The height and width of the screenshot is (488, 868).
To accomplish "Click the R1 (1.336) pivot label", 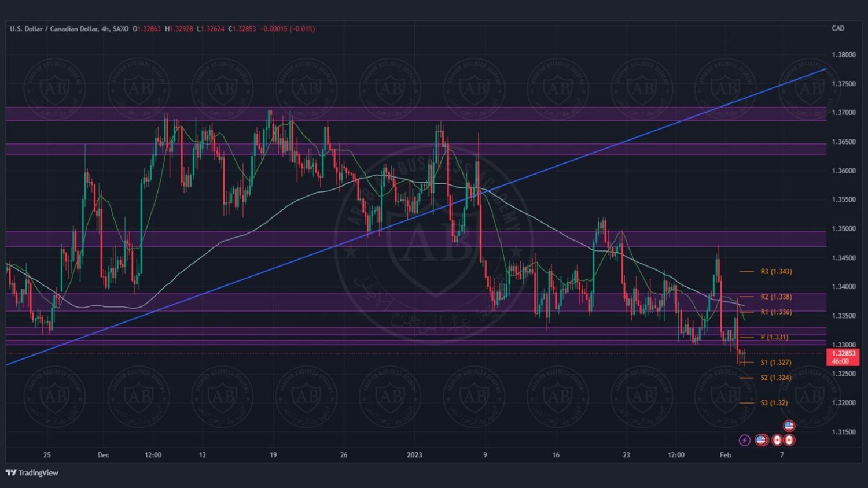I will click(776, 312).
